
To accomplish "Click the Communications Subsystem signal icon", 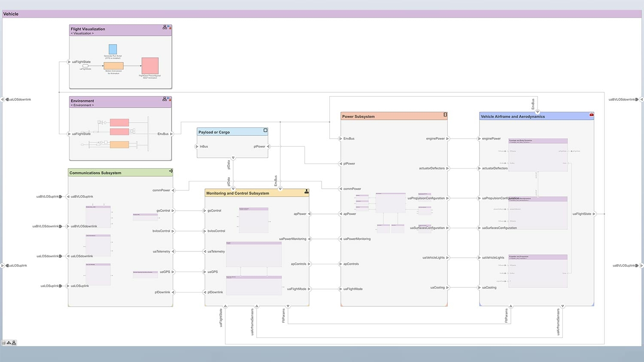I will [x=170, y=171].
